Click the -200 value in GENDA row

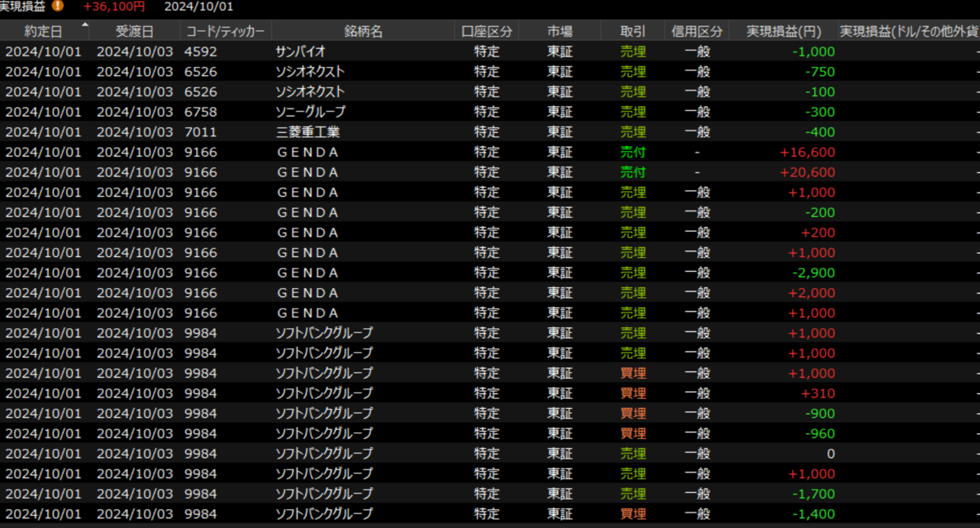tap(819, 212)
